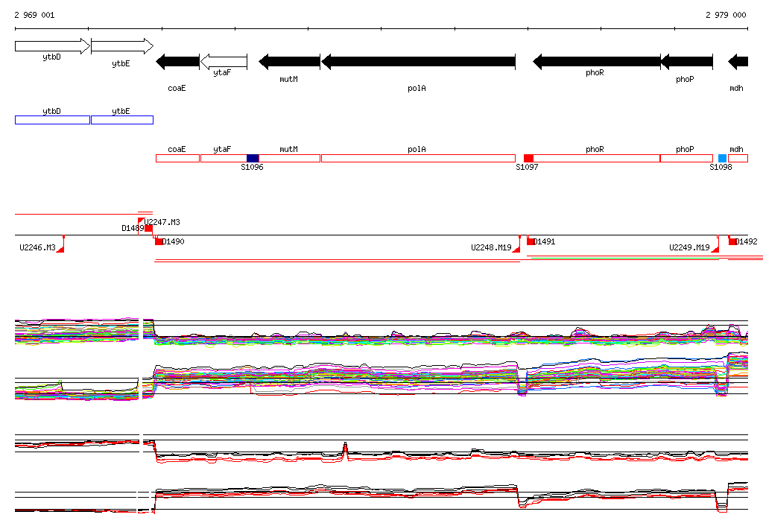The height and width of the screenshot is (532, 763).
Task: Select the U2249.M19 label
Action: tap(689, 248)
